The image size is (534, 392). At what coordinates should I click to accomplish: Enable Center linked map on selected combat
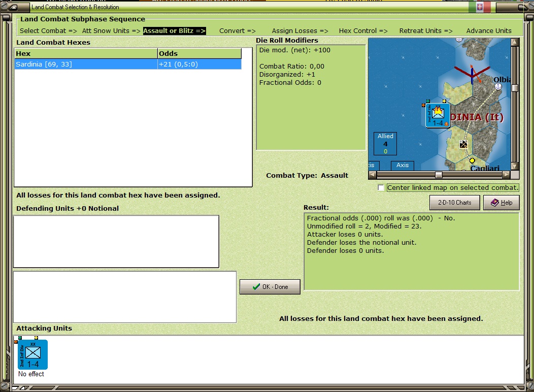pos(381,188)
